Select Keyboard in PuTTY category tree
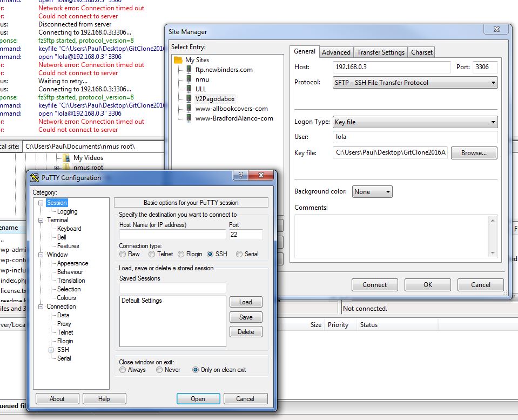Image resolution: width=518 pixels, height=420 pixels. [x=69, y=229]
